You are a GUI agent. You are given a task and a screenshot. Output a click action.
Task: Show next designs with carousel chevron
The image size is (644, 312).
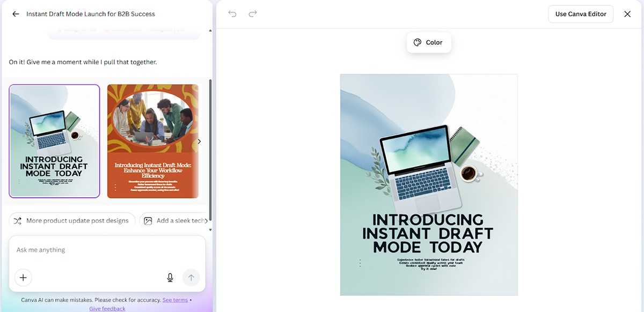click(199, 142)
